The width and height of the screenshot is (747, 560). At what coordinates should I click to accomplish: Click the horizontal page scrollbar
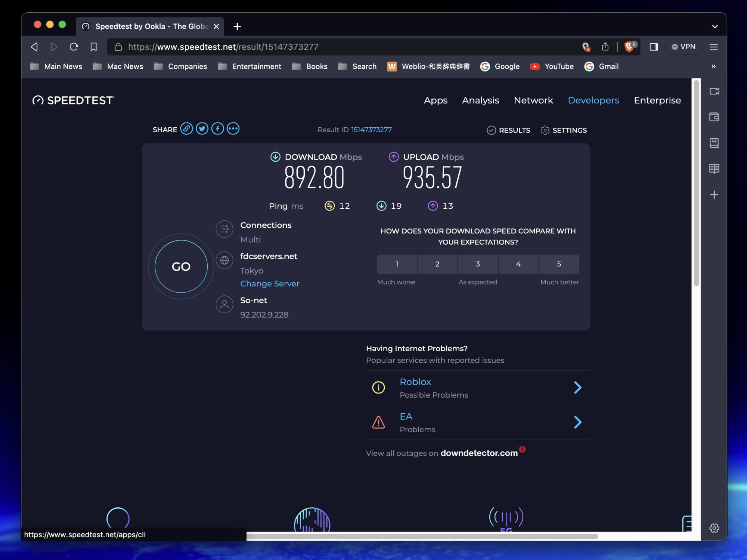click(422, 536)
